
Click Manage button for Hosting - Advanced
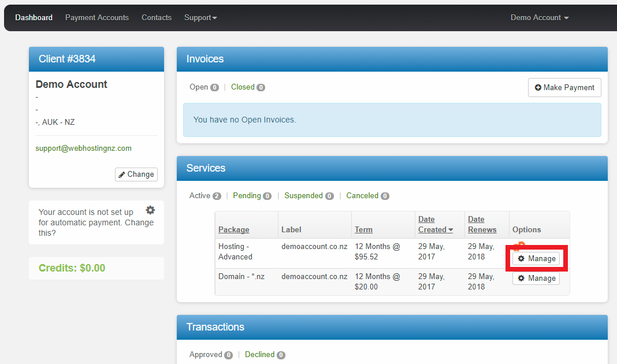click(x=536, y=258)
